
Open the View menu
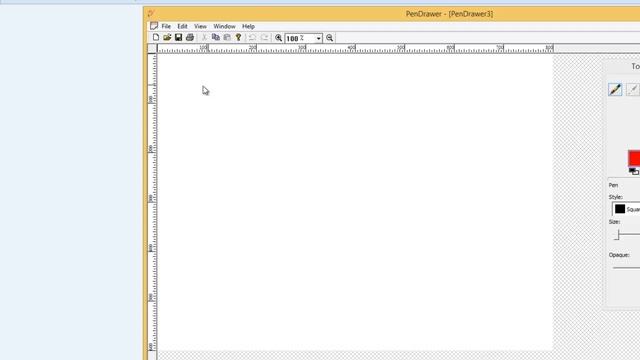click(x=200, y=26)
